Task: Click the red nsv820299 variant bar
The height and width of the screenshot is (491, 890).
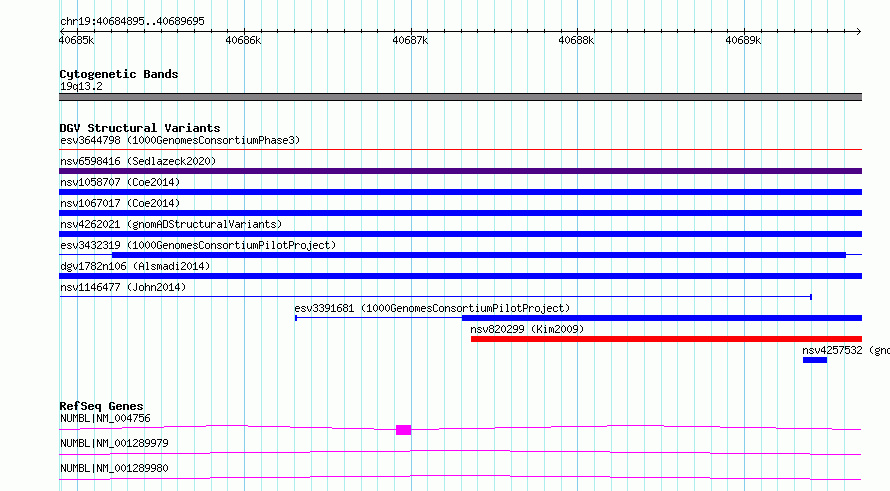Action: (x=666, y=339)
